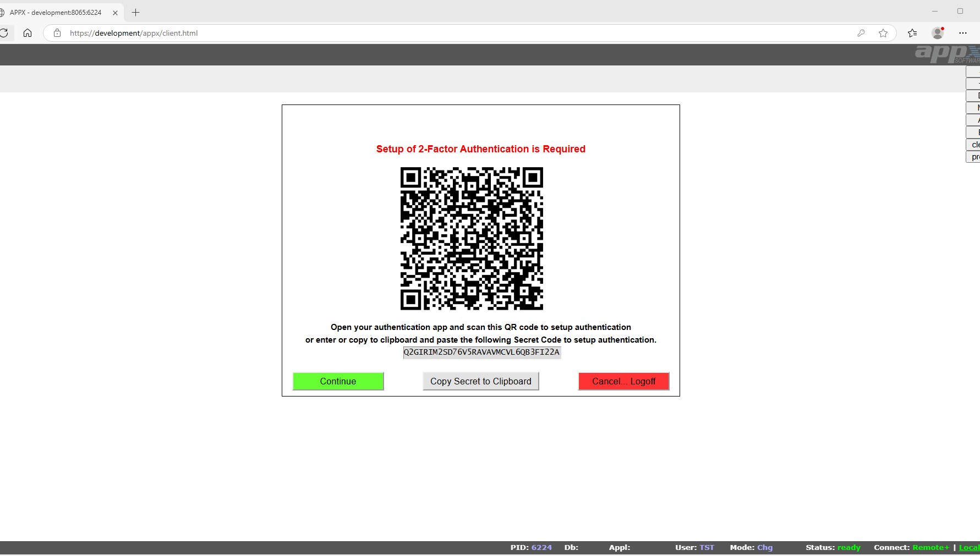Click Continue to confirm 2FA setup
Viewport: 980px width, 556px height.
[x=338, y=381]
